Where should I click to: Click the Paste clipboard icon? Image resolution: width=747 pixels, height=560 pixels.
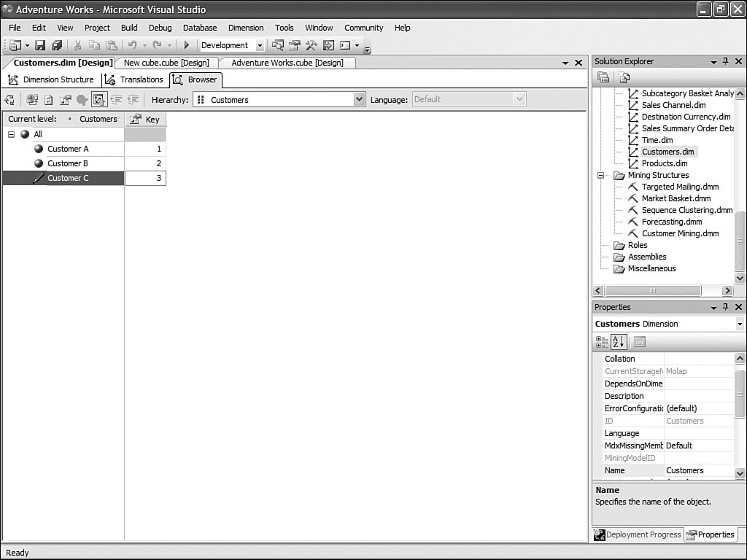pos(112,45)
